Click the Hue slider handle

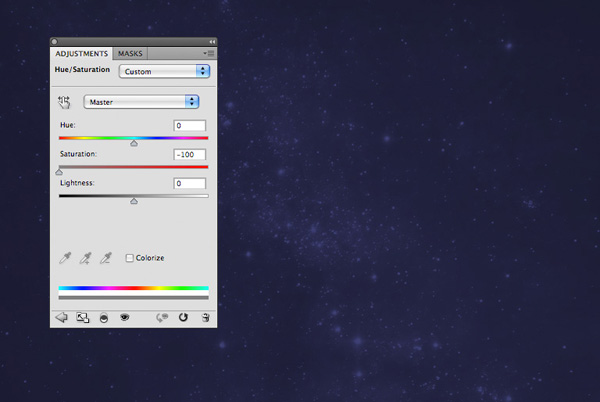coord(134,143)
